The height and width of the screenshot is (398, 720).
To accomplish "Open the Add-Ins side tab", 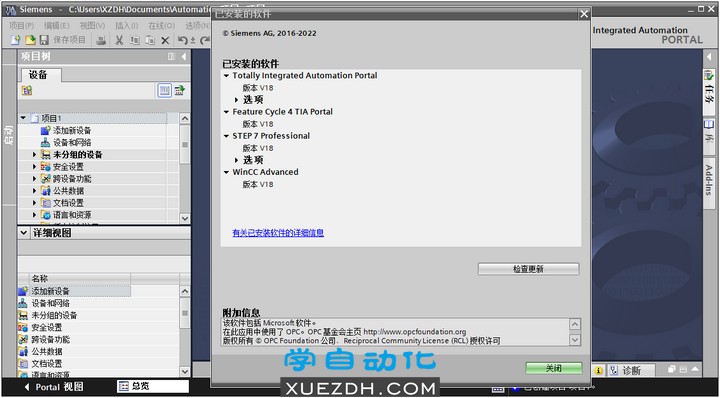I will click(709, 180).
